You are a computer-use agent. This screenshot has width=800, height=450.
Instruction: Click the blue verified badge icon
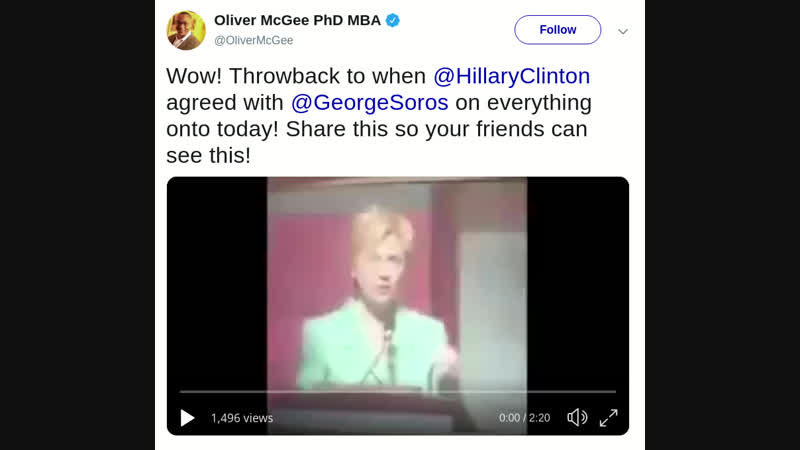click(x=392, y=20)
